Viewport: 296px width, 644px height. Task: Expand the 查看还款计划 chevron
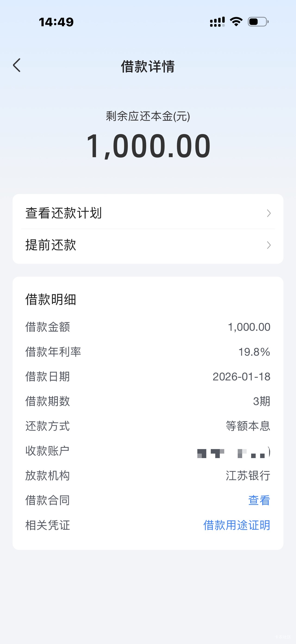coord(269,213)
